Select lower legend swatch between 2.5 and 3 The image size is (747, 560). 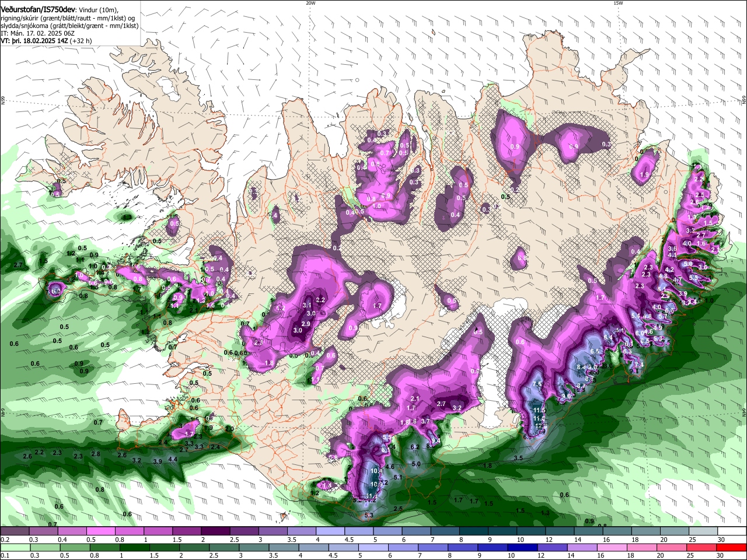coord(223,547)
